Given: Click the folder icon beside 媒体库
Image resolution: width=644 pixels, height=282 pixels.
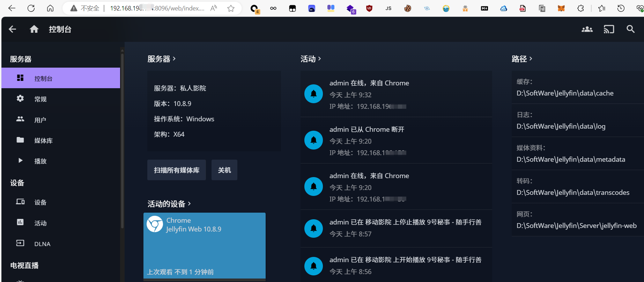Looking at the screenshot, I should coord(20,140).
